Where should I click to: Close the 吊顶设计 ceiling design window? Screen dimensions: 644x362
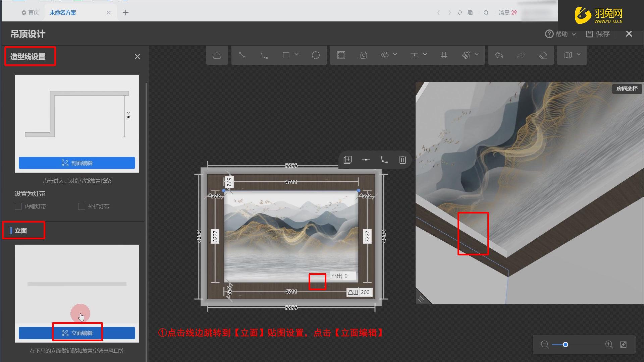pyautogui.click(x=629, y=34)
